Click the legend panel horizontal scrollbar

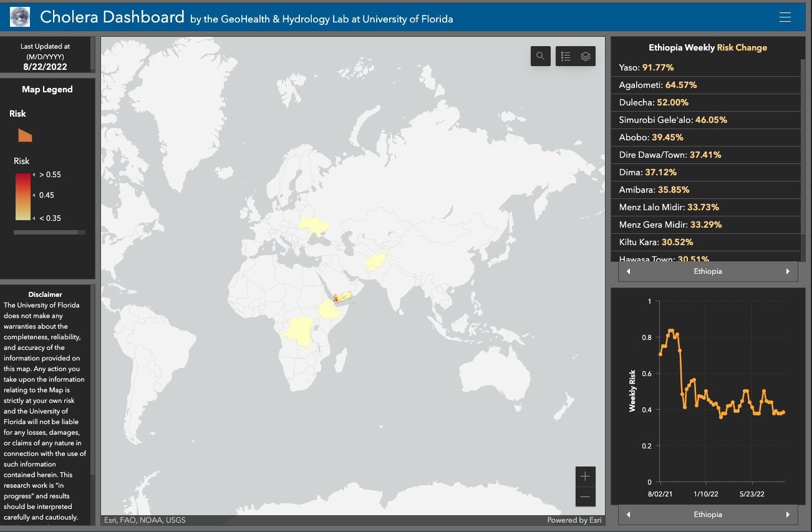tap(46, 232)
